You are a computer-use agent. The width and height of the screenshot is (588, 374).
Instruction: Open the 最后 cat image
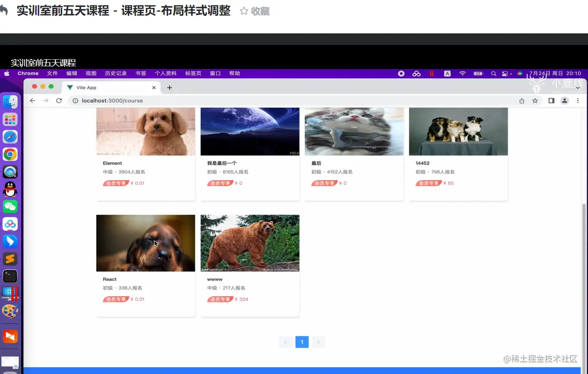(x=354, y=132)
